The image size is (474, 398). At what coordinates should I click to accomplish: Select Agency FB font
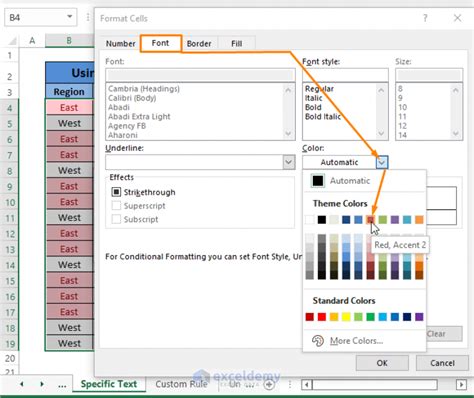(127, 126)
